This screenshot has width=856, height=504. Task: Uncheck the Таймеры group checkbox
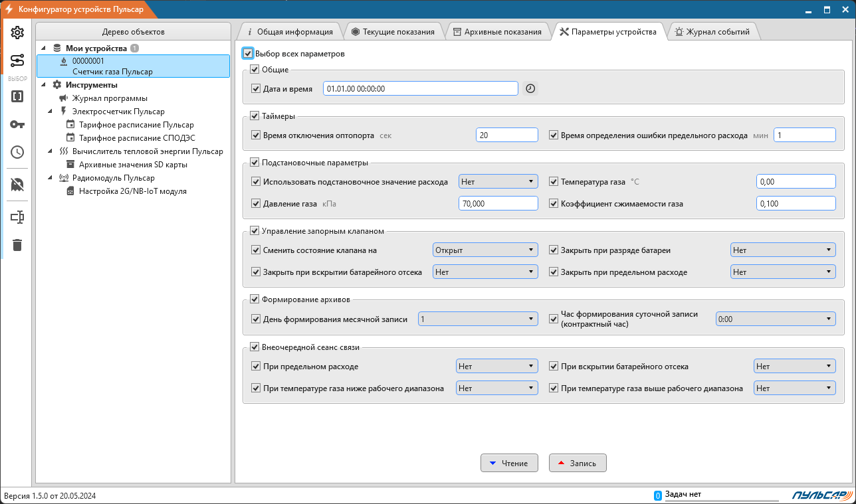(x=255, y=116)
